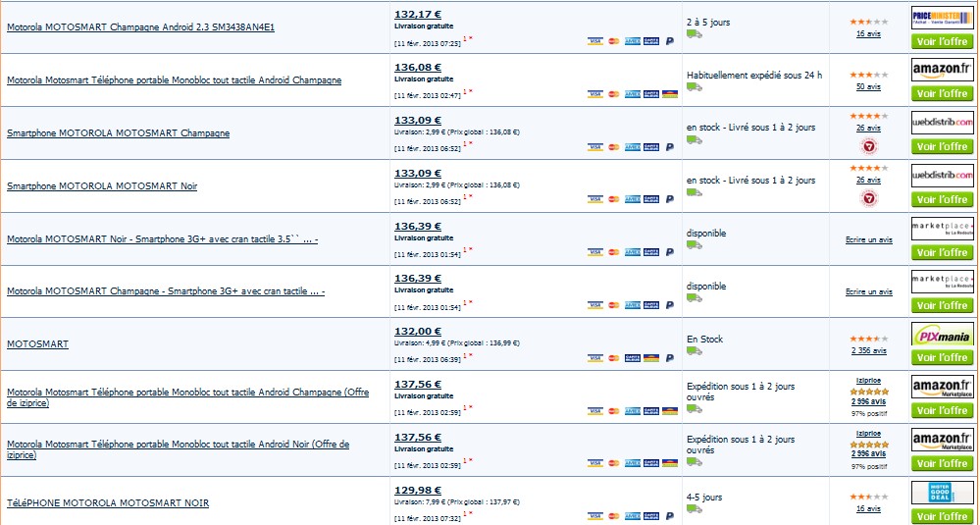Click the text 'Habituellement expédié sous 24 h'

tap(754, 75)
